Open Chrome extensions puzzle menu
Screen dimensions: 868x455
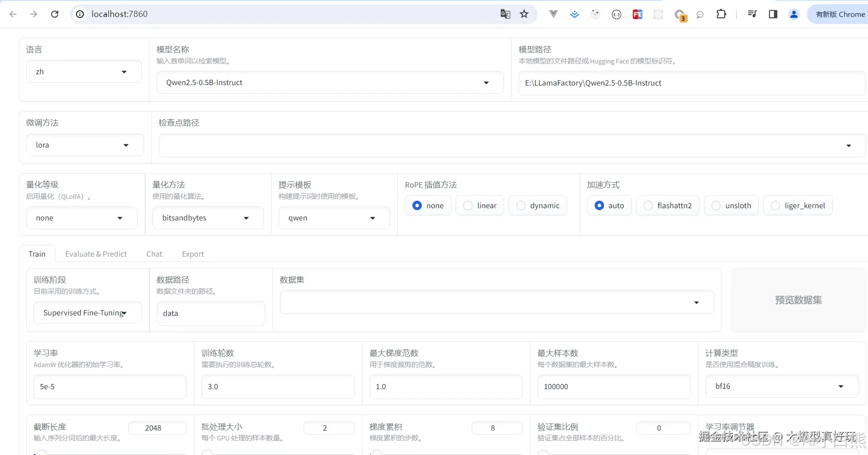coord(721,14)
